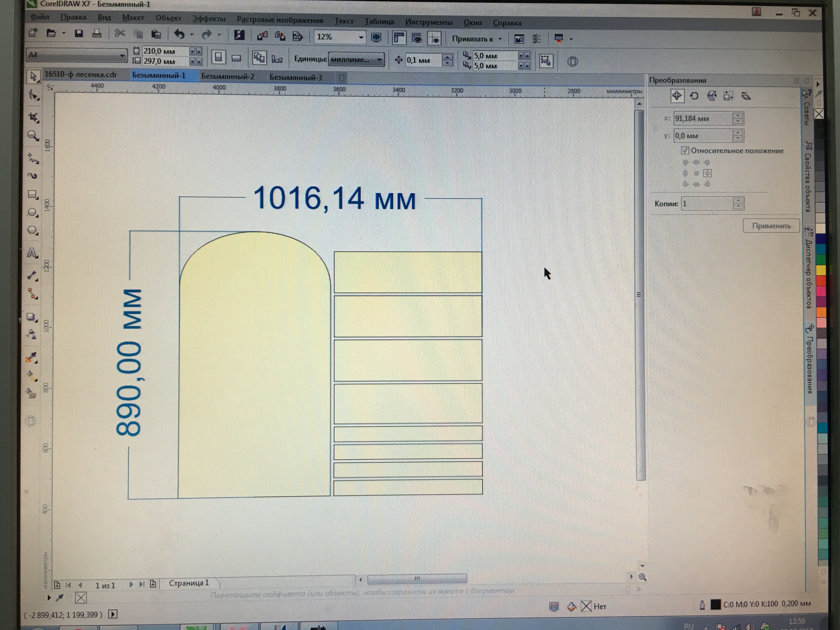The height and width of the screenshot is (630, 840).
Task: Choose the Rectangle tool
Action: tap(33, 194)
